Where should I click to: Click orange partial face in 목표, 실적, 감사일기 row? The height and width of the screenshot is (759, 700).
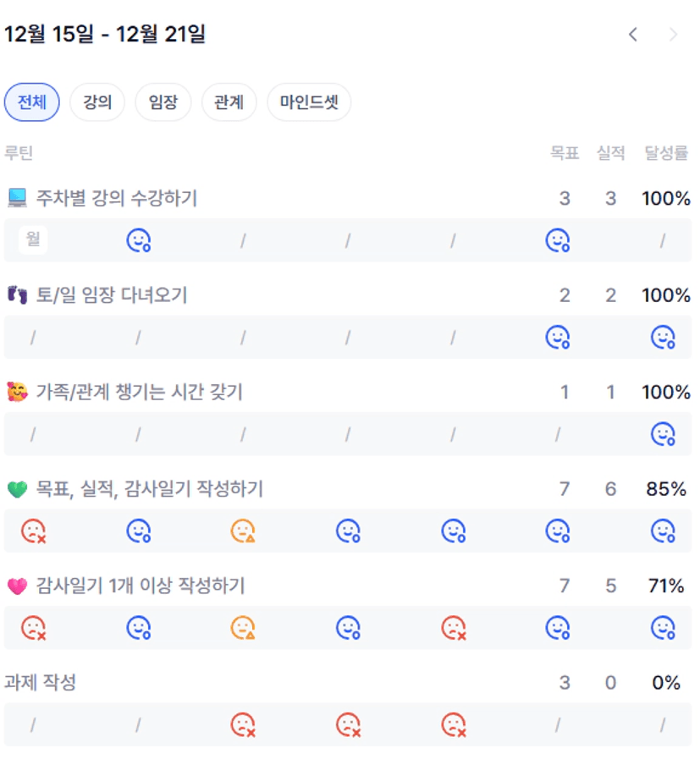coord(243,531)
